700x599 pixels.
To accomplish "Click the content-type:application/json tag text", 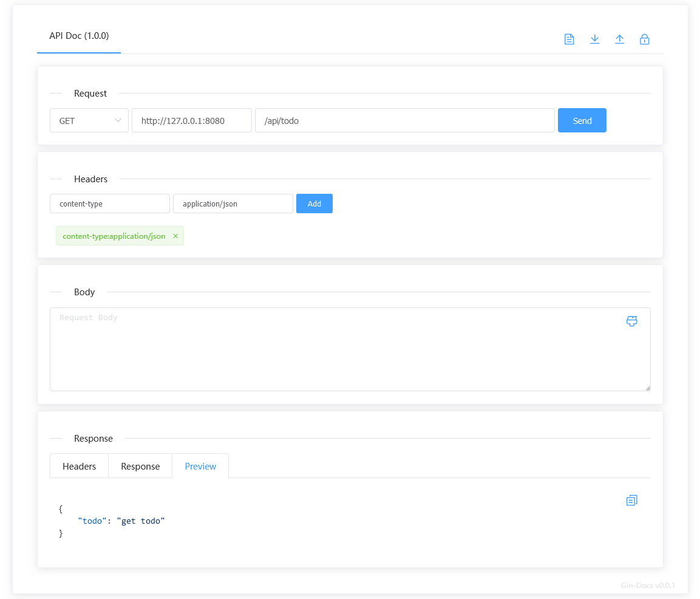I will pos(114,236).
